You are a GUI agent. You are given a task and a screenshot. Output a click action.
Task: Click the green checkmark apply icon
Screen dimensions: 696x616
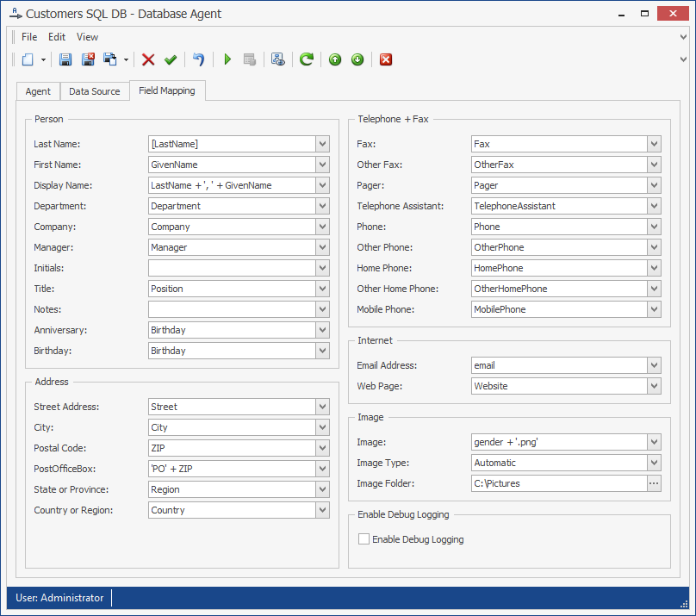coord(171,59)
